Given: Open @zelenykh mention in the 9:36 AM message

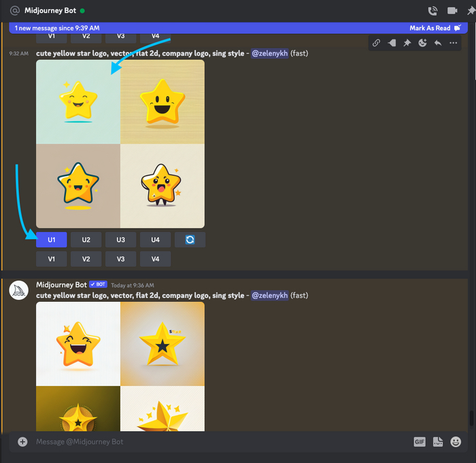Looking at the screenshot, I should pos(269,296).
